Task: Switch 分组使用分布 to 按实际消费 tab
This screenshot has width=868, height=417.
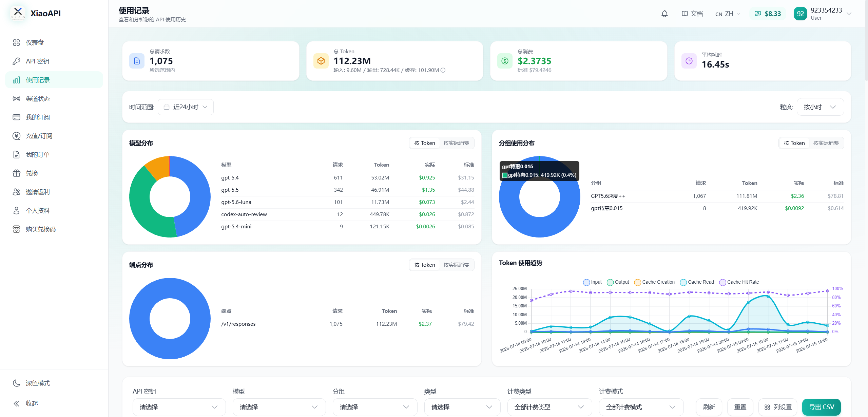Action: click(826, 143)
